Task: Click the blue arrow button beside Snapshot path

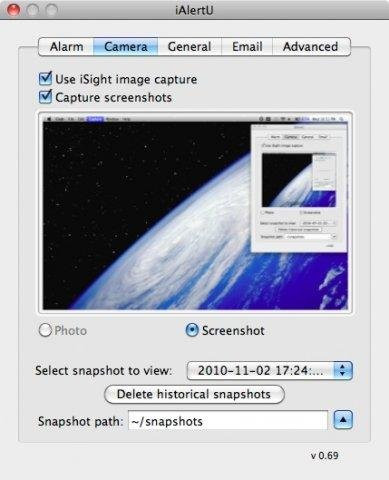Action: pos(343,420)
